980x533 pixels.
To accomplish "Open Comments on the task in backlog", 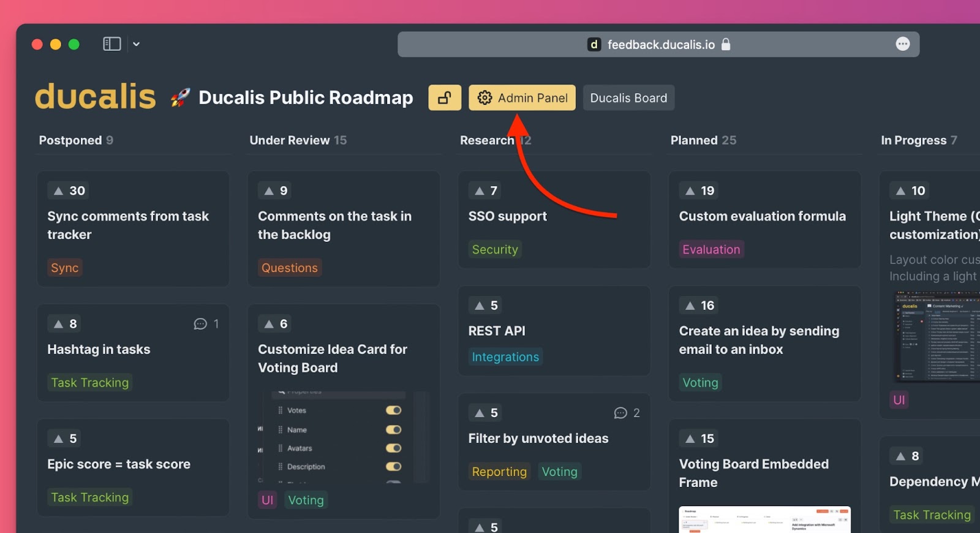I will click(x=334, y=225).
